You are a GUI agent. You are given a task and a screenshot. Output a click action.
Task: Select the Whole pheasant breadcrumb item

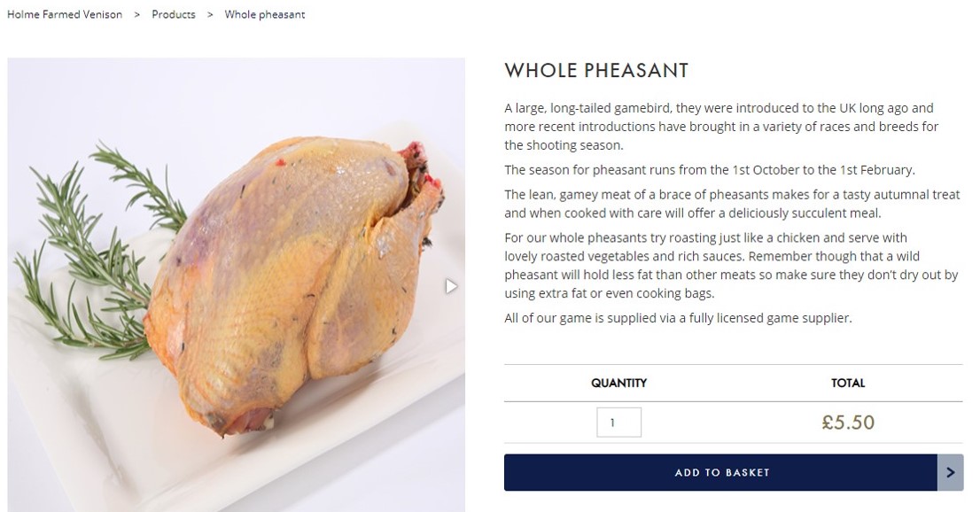[x=265, y=15]
